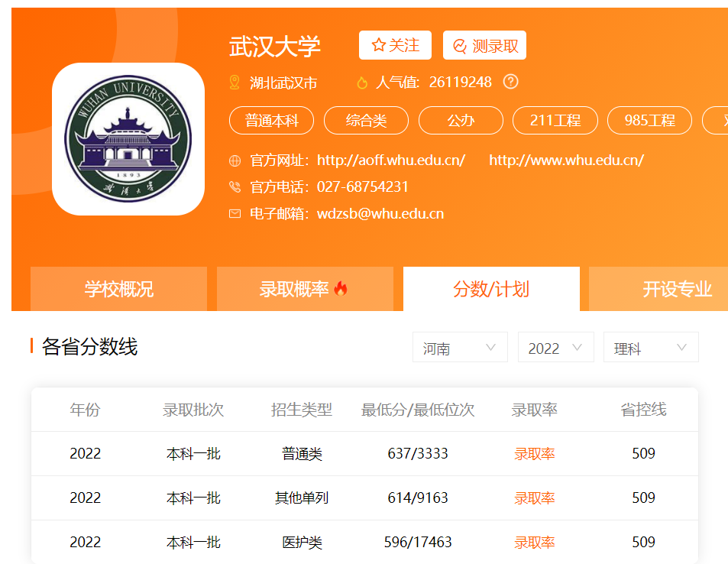This screenshot has height=564, width=728.
Task: Switch to the 学校概况 tab
Action: coord(119,289)
